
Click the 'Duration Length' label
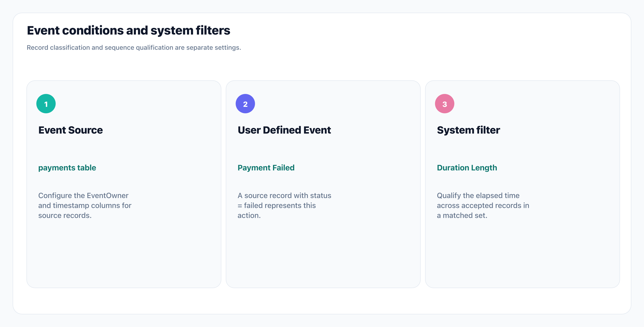pyautogui.click(x=467, y=168)
